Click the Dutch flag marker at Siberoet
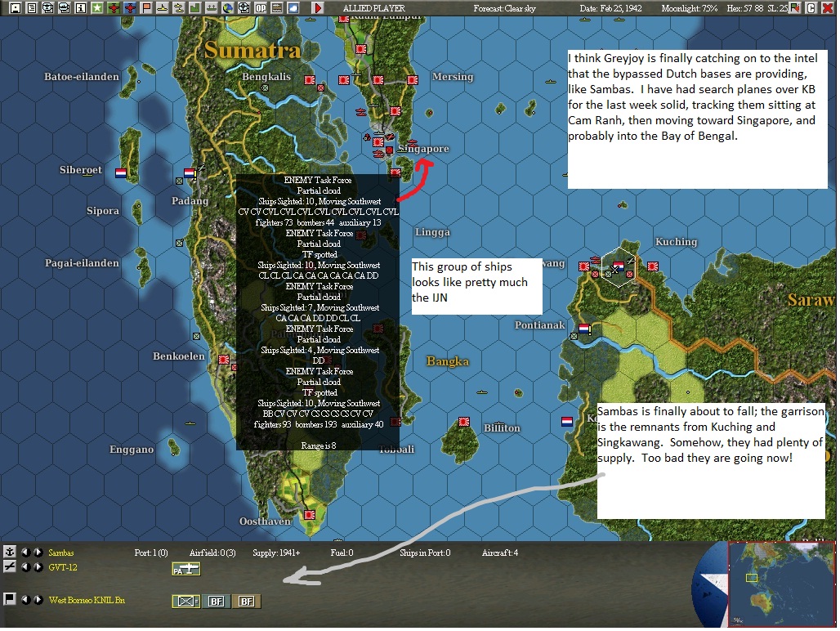The height and width of the screenshot is (631, 840). coord(121,173)
